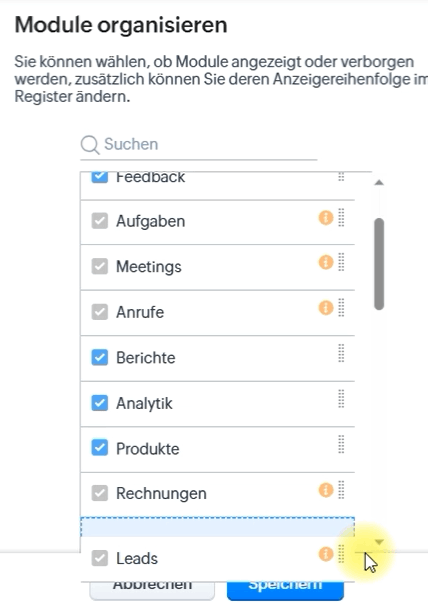Click the magnifier search icon

90,145
